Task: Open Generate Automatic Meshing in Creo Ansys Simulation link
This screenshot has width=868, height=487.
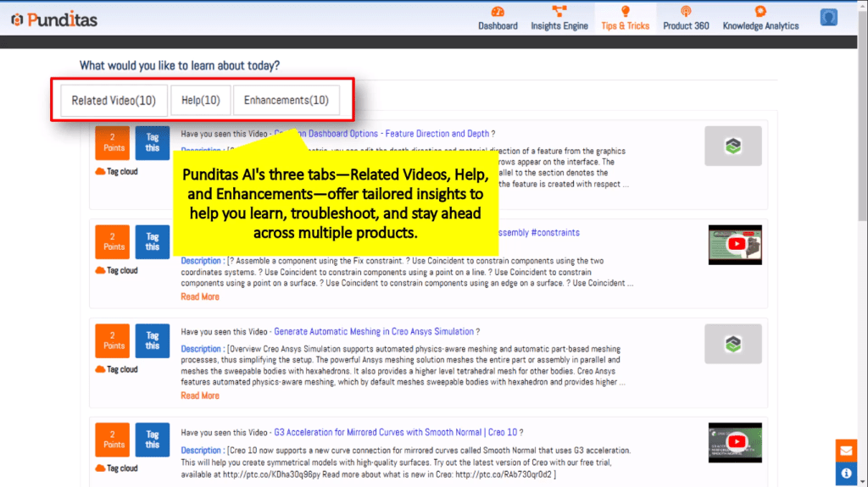Action: click(374, 332)
